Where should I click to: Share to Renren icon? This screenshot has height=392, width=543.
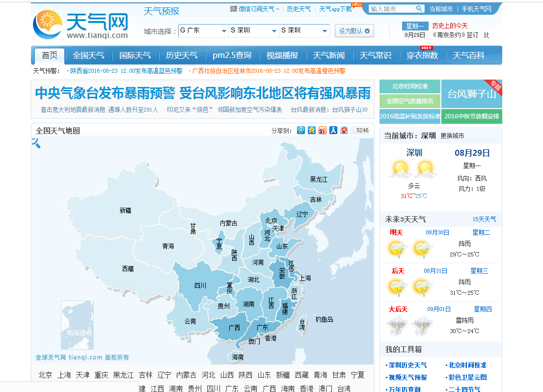333,130
